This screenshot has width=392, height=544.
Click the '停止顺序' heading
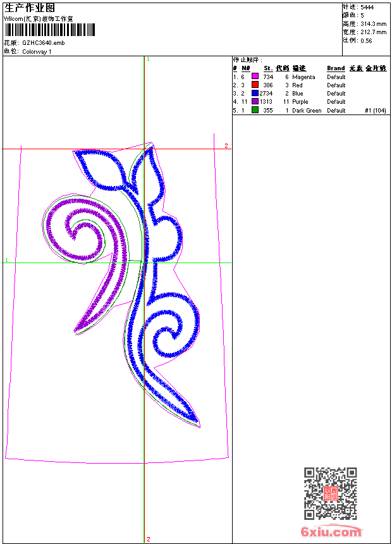tap(247, 60)
